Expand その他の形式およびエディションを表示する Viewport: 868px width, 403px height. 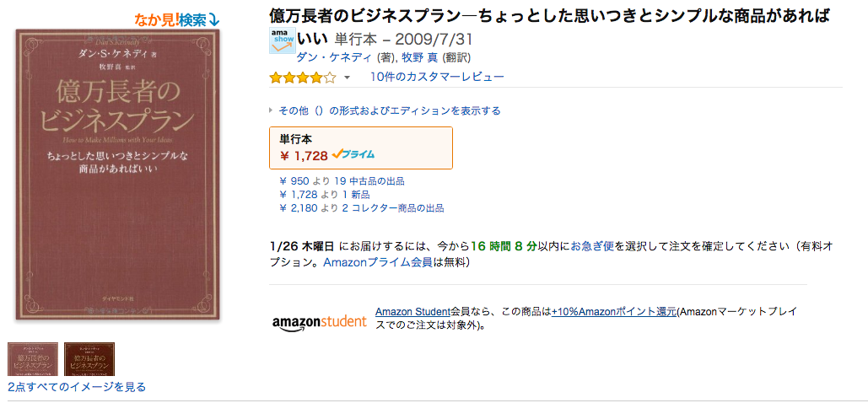coord(385,110)
